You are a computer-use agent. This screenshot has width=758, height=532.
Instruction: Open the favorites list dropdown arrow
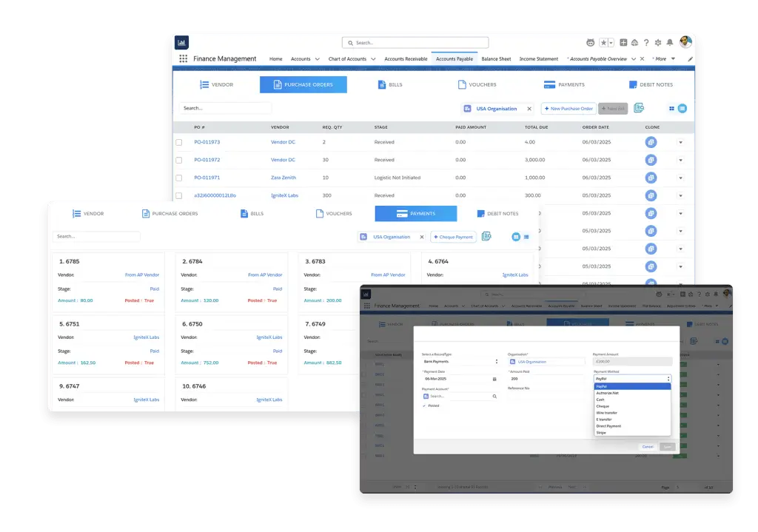click(611, 42)
